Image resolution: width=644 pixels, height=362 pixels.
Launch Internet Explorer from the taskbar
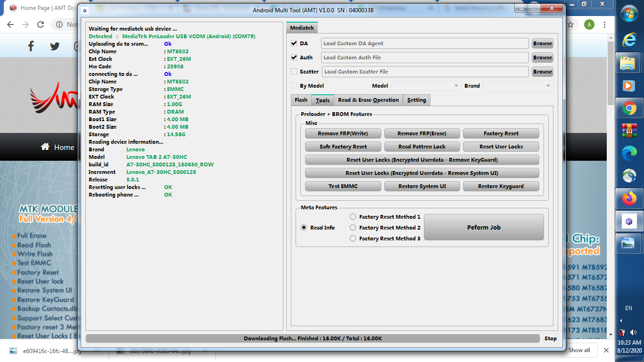(629, 40)
